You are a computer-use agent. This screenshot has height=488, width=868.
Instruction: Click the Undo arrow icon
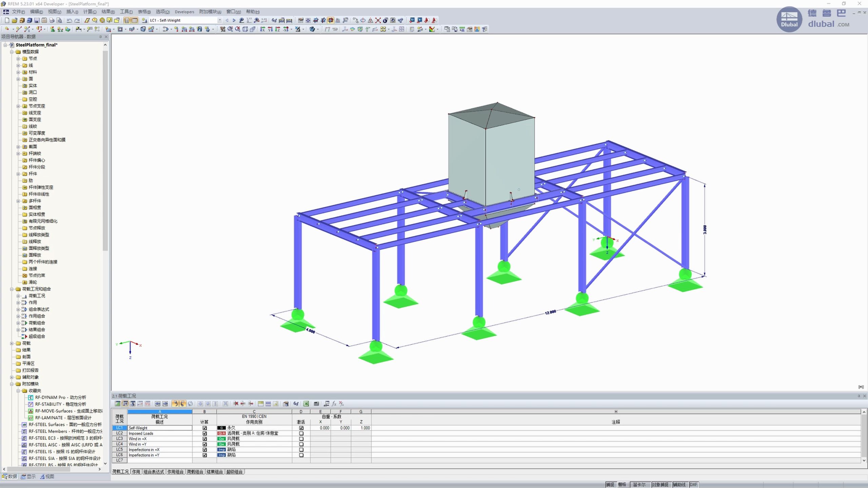[69, 20]
